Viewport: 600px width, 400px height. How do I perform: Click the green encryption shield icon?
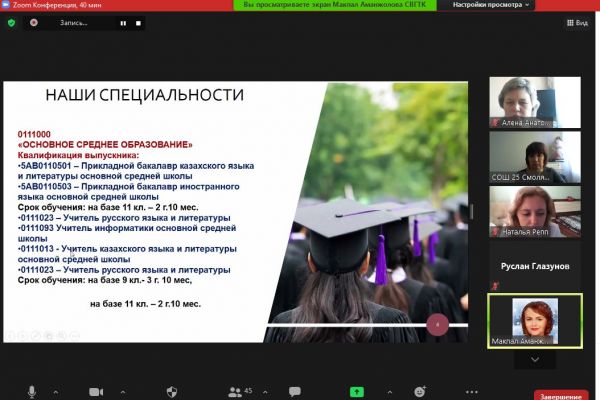(x=12, y=22)
